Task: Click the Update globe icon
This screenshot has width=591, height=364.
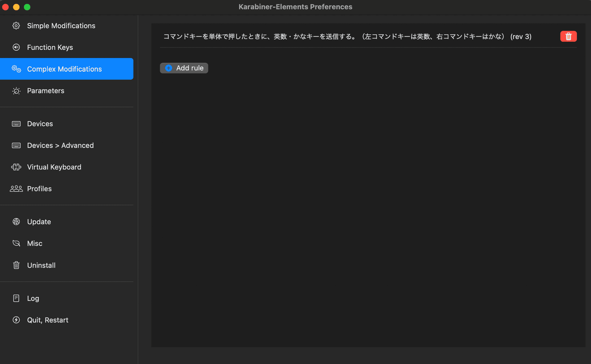Action: pyautogui.click(x=16, y=222)
